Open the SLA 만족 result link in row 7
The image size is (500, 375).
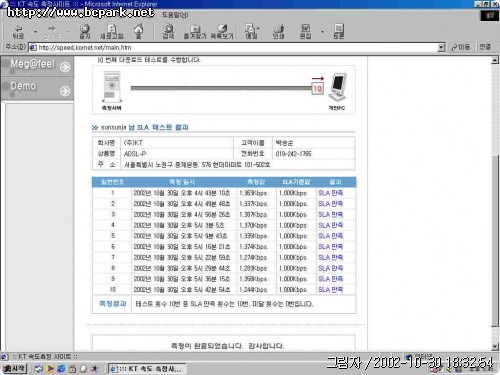[x=330, y=257]
